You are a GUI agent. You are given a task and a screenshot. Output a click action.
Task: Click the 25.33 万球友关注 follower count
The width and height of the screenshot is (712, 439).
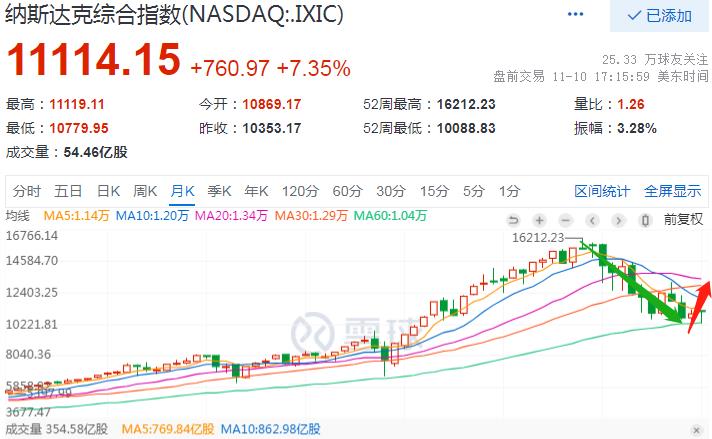pyautogui.click(x=655, y=59)
